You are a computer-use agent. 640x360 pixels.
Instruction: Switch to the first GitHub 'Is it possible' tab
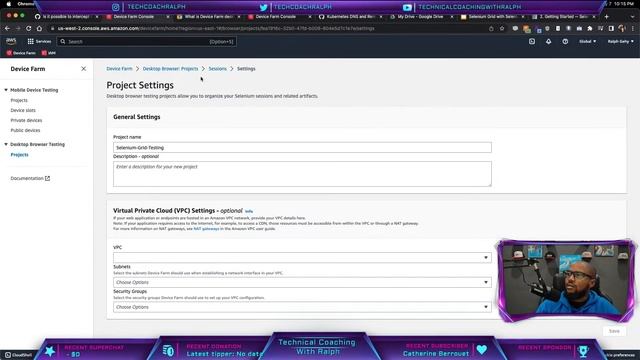pos(66,17)
